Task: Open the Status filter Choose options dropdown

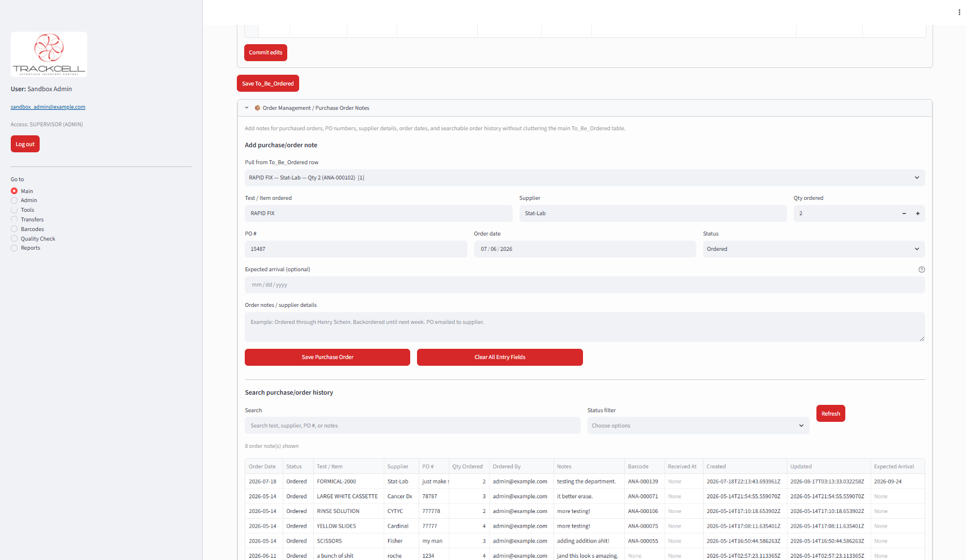Action: [698, 426]
